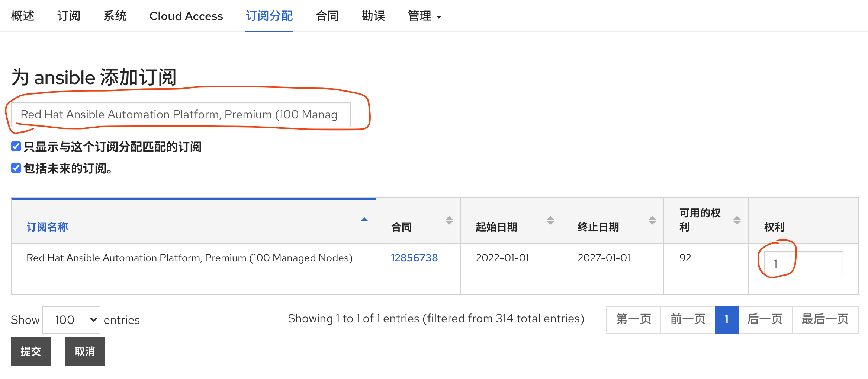The image size is (868, 379).
Task: Open contract link 12856738
Action: point(414,258)
